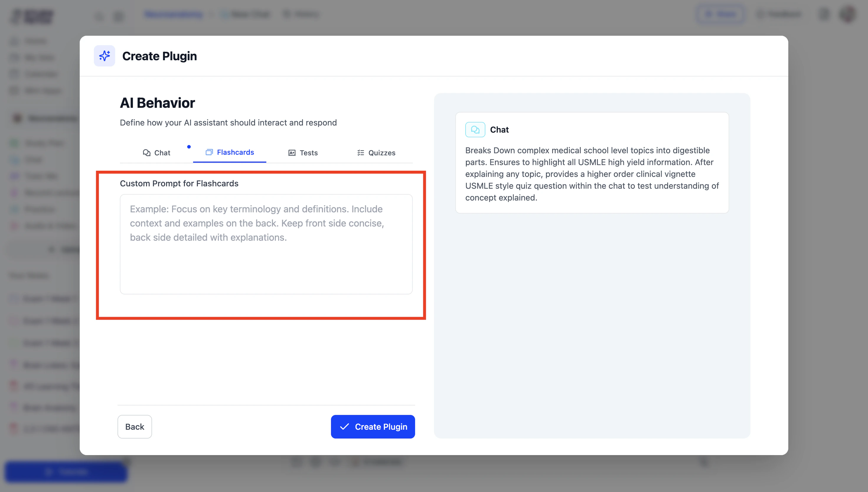Open the Tests tab label

pyautogui.click(x=308, y=153)
